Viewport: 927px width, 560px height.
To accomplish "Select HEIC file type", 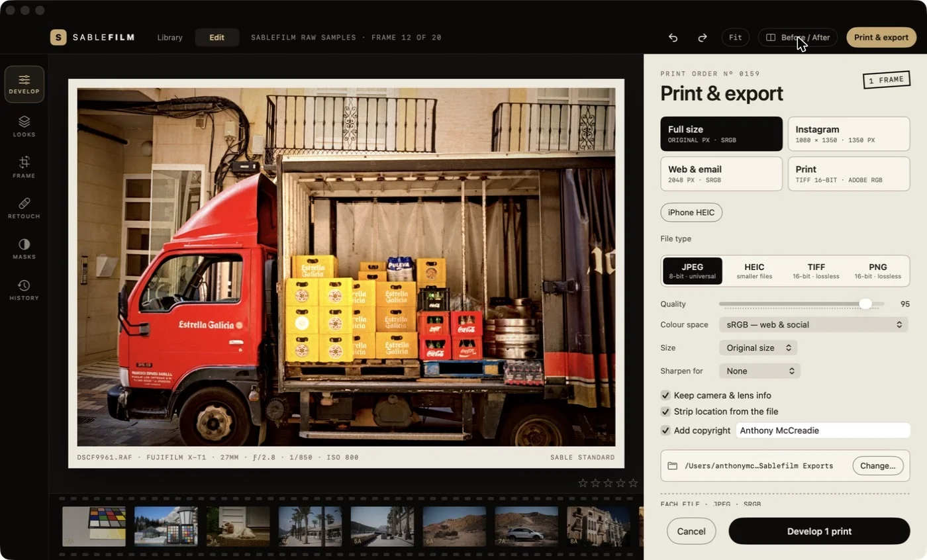I will tap(754, 271).
